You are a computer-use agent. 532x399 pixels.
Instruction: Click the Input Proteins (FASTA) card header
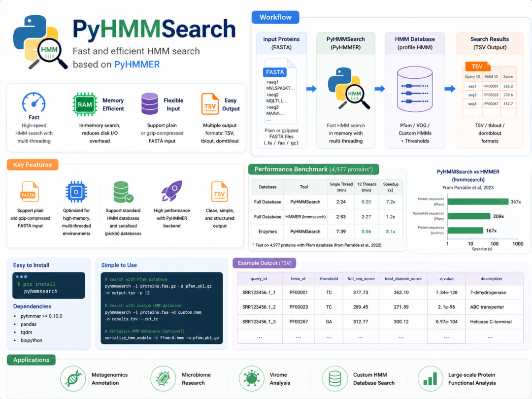[x=281, y=43]
